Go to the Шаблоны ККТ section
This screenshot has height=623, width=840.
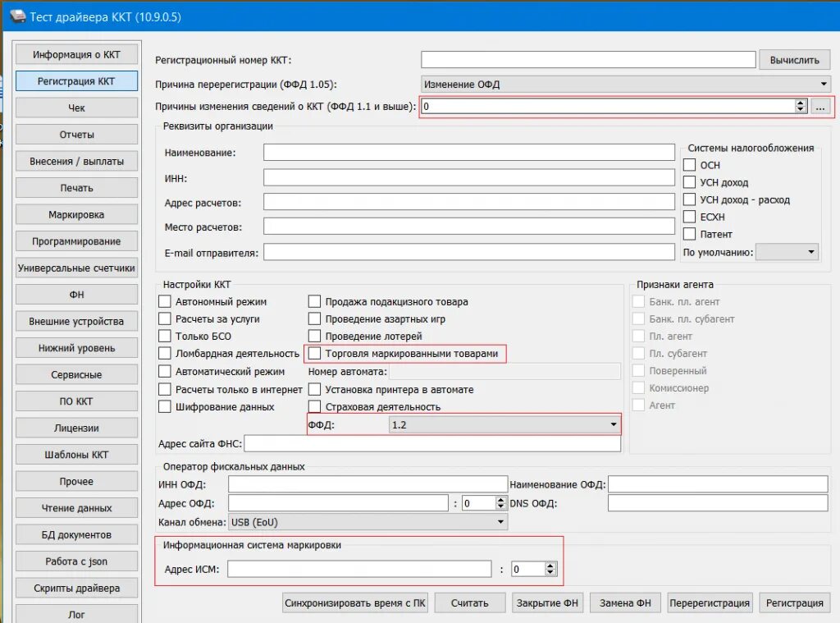[x=76, y=455]
